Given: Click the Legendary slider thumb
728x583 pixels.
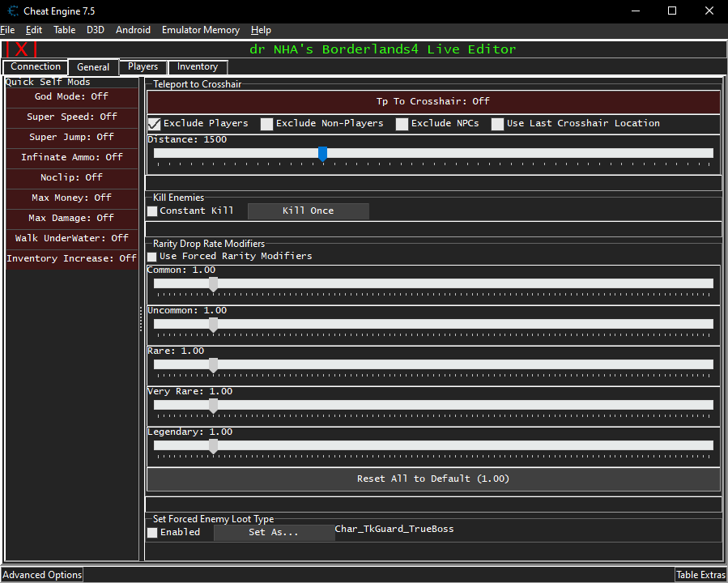Looking at the screenshot, I should (x=213, y=446).
